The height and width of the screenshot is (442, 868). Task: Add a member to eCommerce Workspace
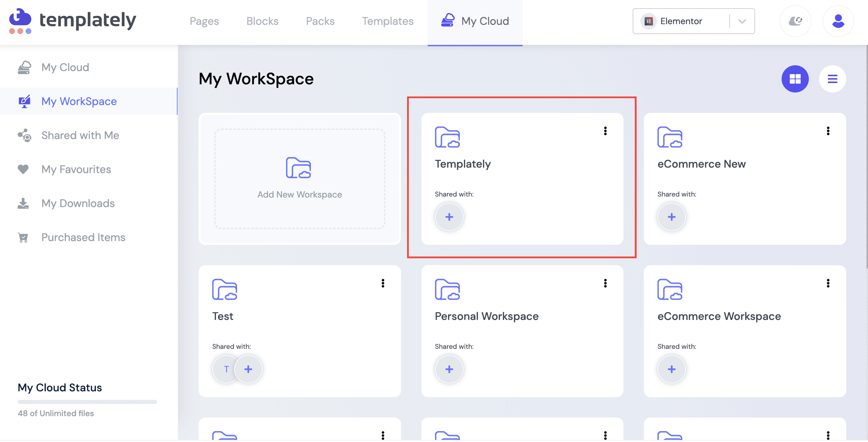tap(671, 369)
